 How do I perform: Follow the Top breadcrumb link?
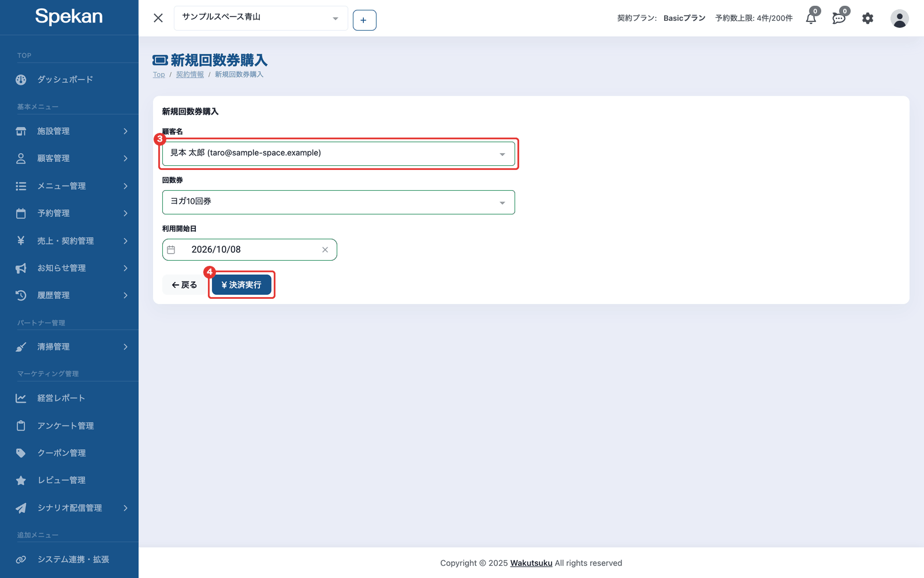pyautogui.click(x=159, y=75)
